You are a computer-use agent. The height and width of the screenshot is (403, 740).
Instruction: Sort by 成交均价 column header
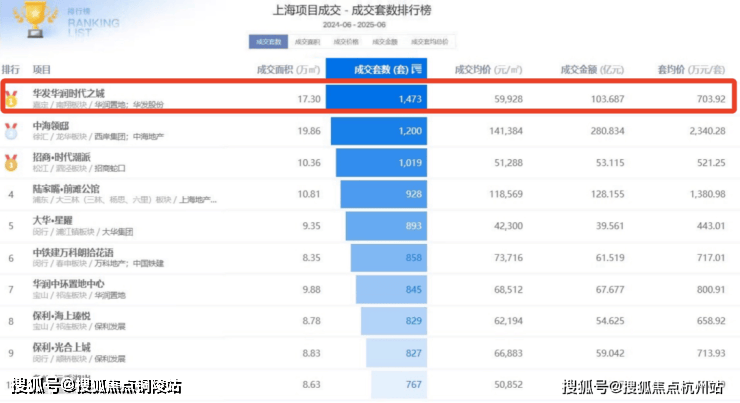click(x=489, y=70)
